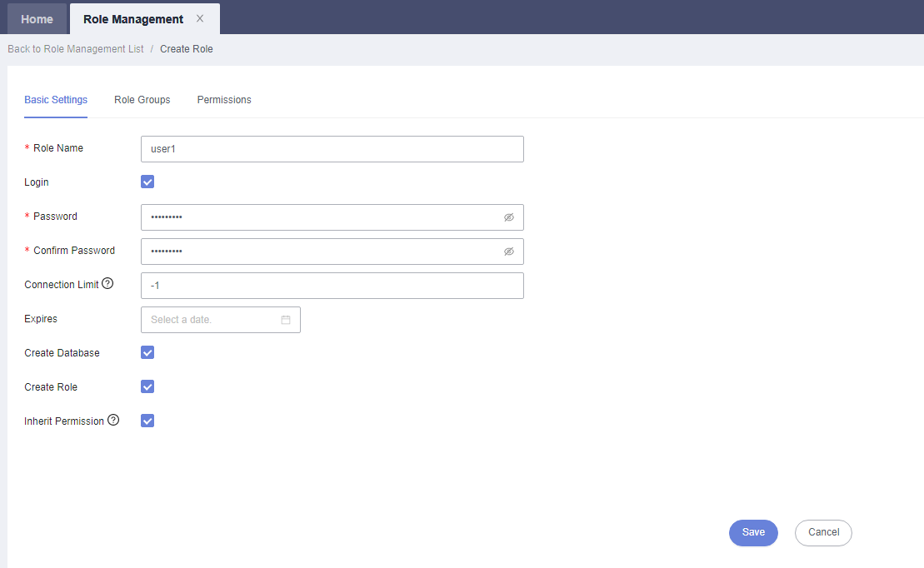The width and height of the screenshot is (924, 568).
Task: Uncheck the Inherit Permission checkbox
Action: pos(147,421)
